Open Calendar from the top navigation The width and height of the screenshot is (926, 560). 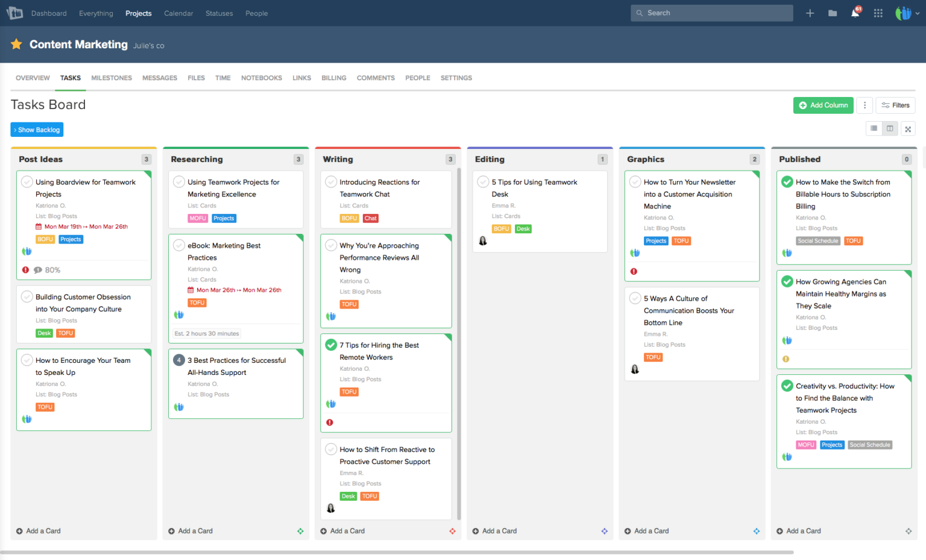(178, 13)
